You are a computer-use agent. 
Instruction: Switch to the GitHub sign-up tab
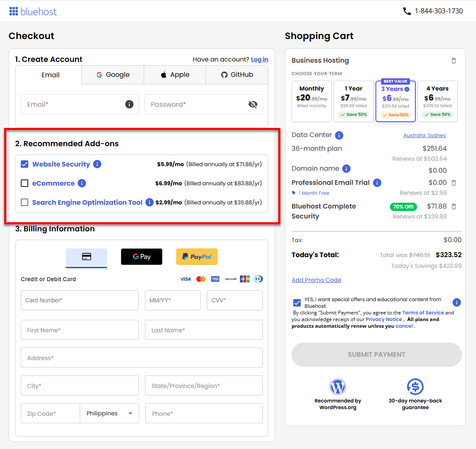(x=237, y=75)
